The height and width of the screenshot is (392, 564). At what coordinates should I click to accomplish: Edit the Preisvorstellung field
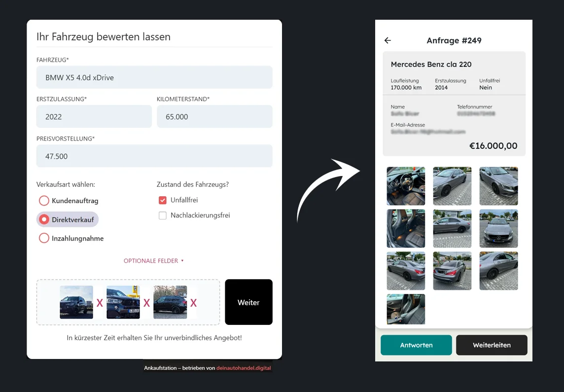tap(154, 156)
